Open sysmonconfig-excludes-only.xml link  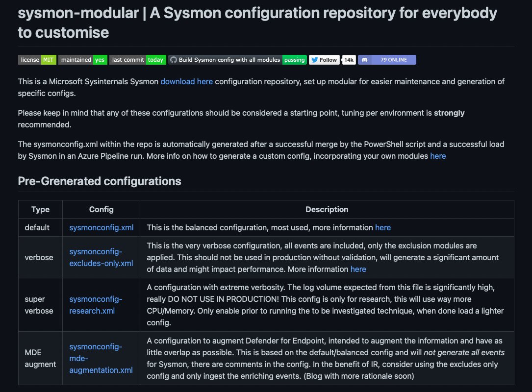[x=101, y=257]
